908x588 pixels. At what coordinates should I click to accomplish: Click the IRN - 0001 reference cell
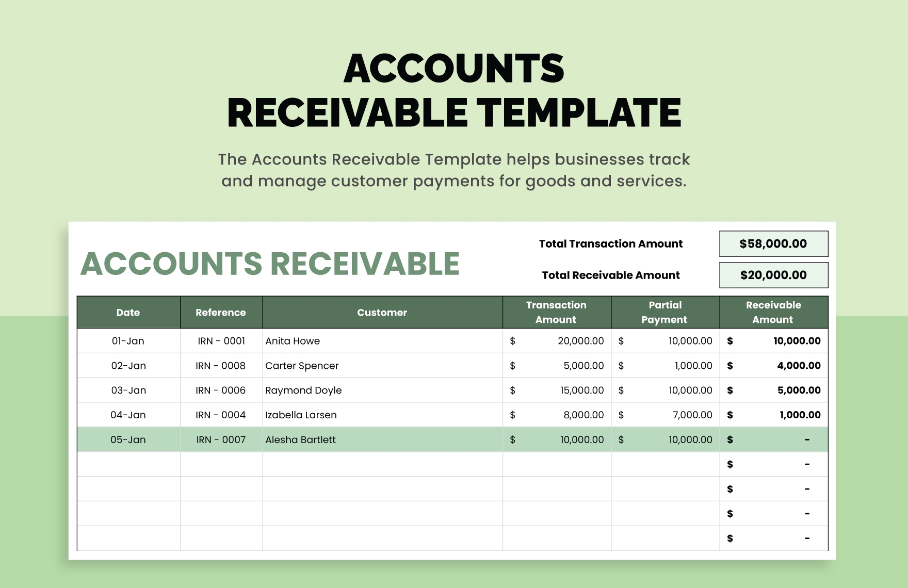220,341
